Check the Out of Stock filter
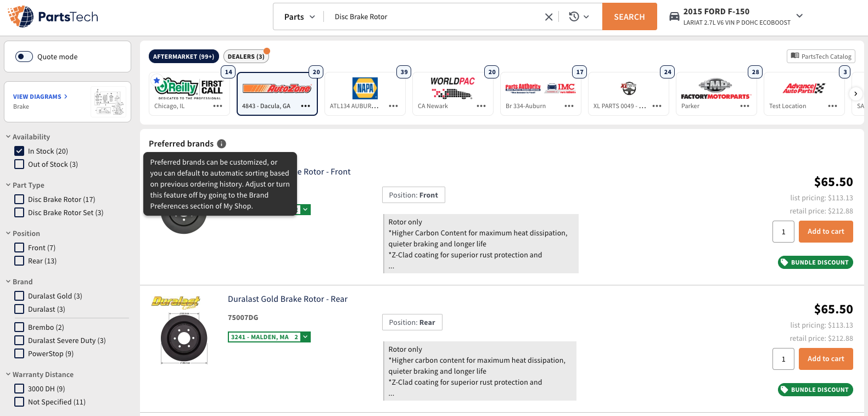Screen dimensions: 868x416 click(19, 164)
